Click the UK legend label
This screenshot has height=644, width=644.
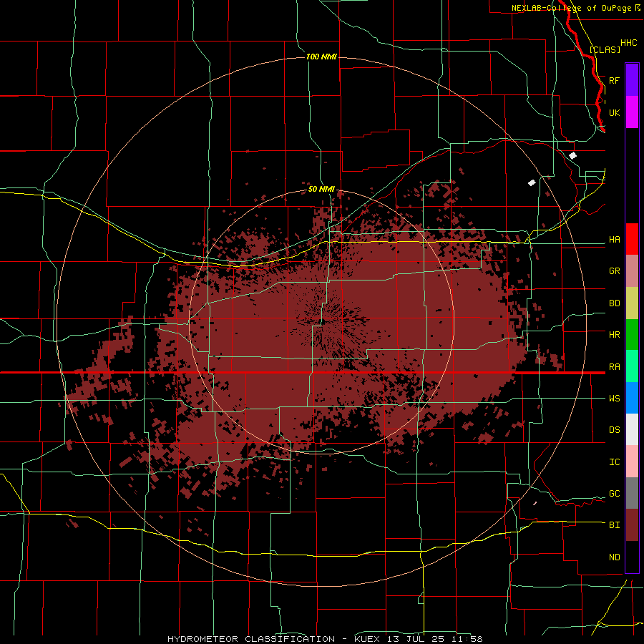(614, 112)
